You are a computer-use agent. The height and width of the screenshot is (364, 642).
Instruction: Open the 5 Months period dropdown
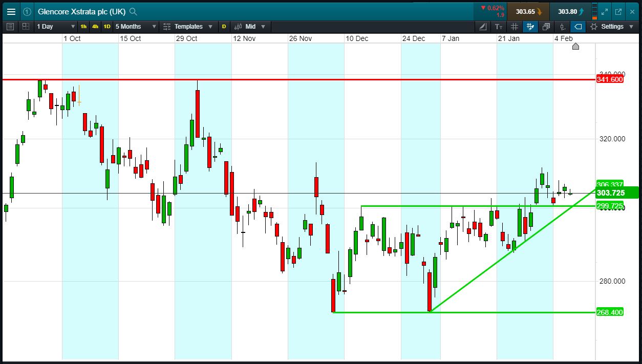click(136, 26)
